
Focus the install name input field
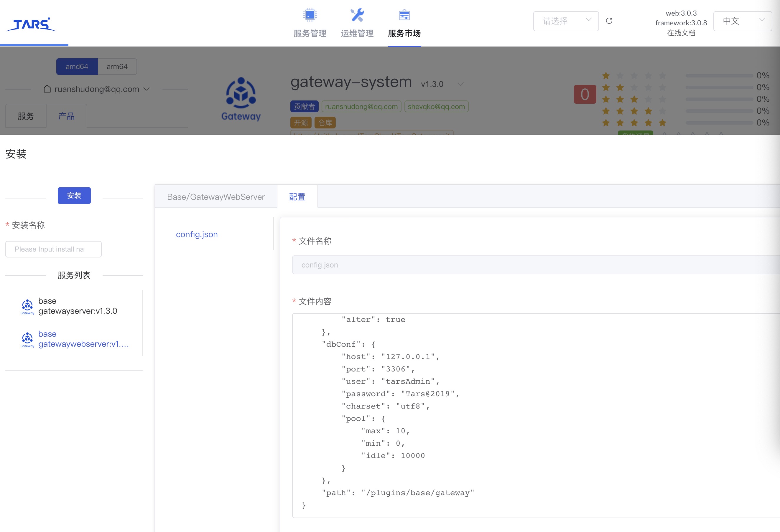pos(53,249)
